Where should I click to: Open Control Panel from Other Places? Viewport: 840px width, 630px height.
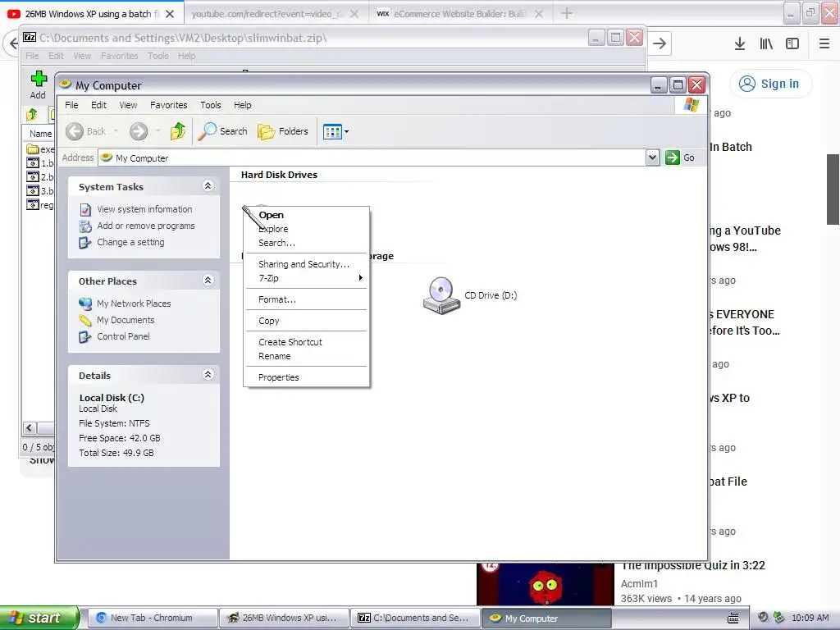[x=123, y=336]
